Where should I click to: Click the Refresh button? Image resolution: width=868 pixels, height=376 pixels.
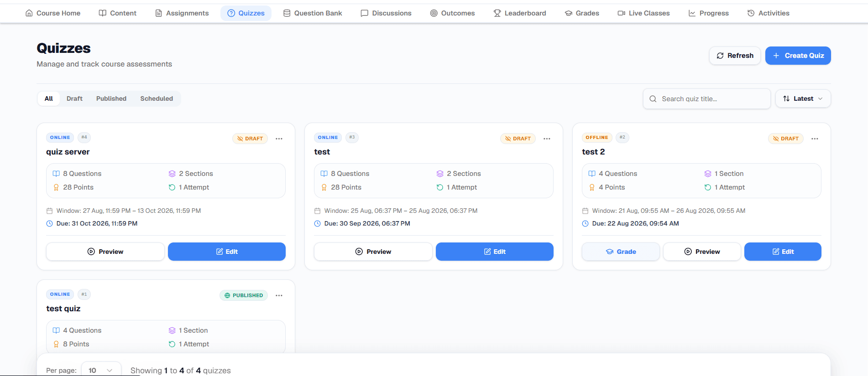(x=735, y=56)
